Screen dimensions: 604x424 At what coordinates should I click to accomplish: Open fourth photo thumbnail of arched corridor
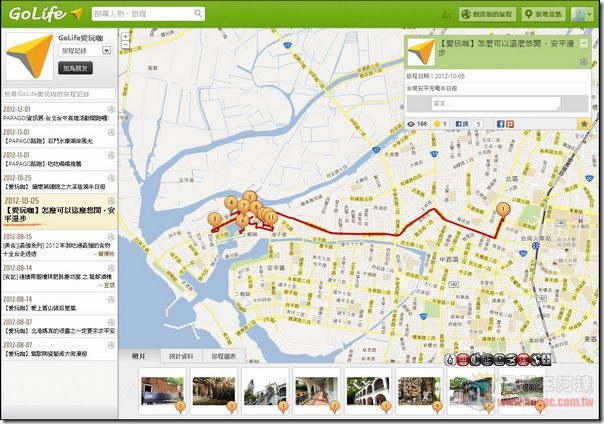[x=317, y=391]
